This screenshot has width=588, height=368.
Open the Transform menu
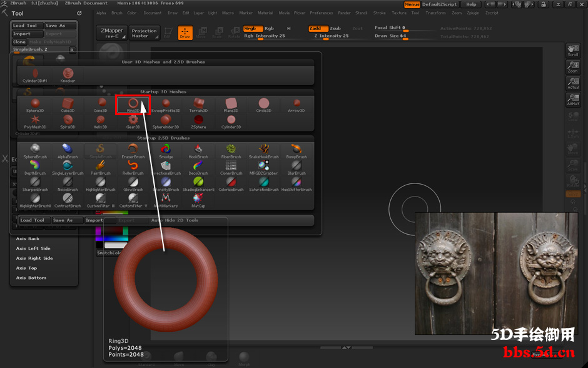436,13
